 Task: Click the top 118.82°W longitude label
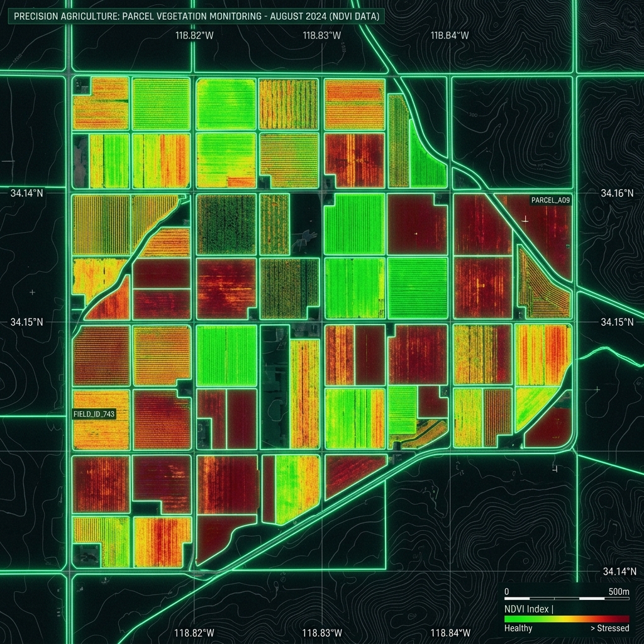point(194,35)
